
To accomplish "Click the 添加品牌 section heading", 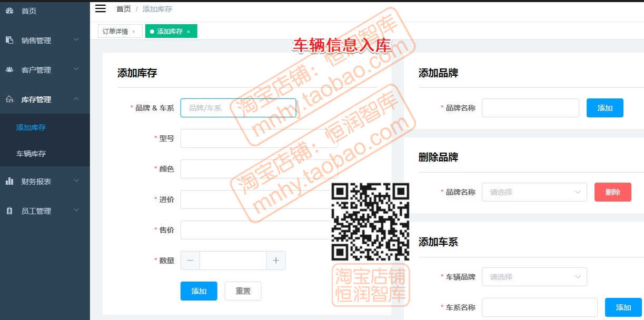I will click(438, 73).
